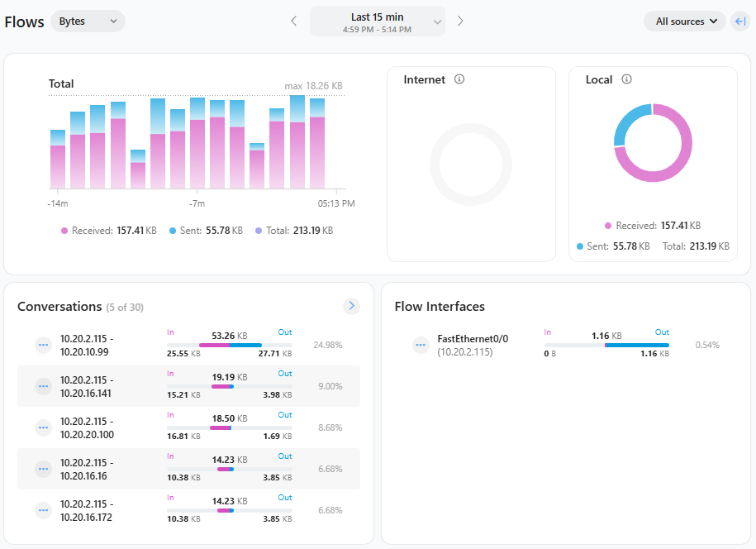Toggle Received legend in Local panel
The height and width of the screenshot is (549, 756).
pyautogui.click(x=653, y=226)
